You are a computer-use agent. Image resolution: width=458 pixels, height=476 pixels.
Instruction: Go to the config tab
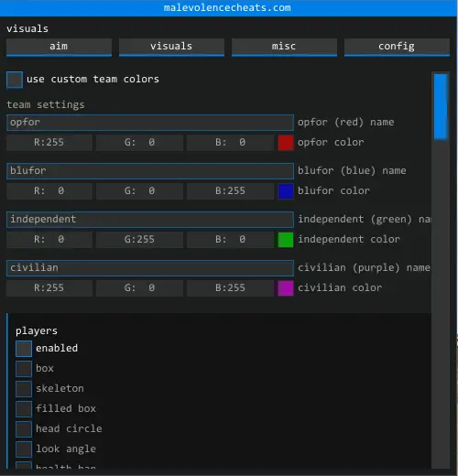click(397, 47)
